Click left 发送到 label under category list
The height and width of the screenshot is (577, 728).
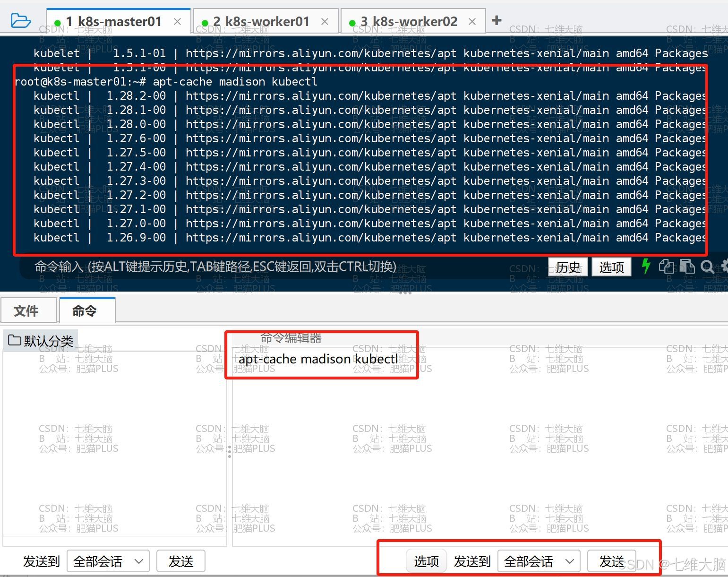click(42, 561)
